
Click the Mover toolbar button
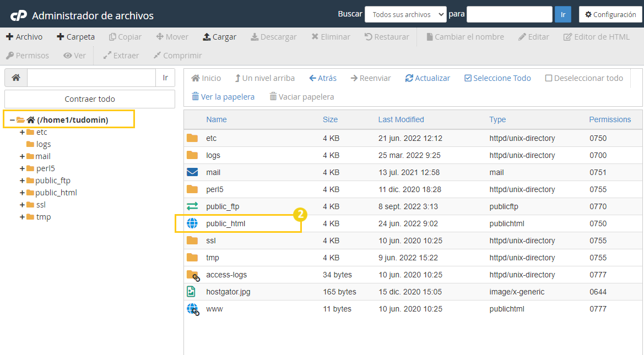[x=172, y=37]
